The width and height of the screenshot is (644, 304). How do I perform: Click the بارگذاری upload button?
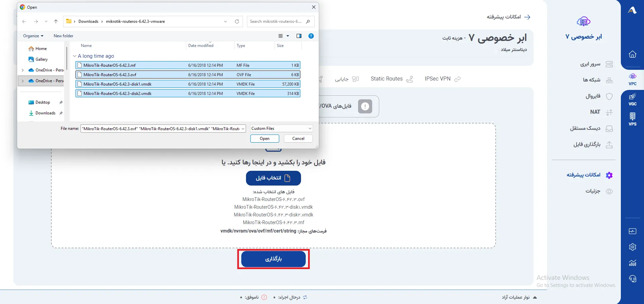point(273,259)
